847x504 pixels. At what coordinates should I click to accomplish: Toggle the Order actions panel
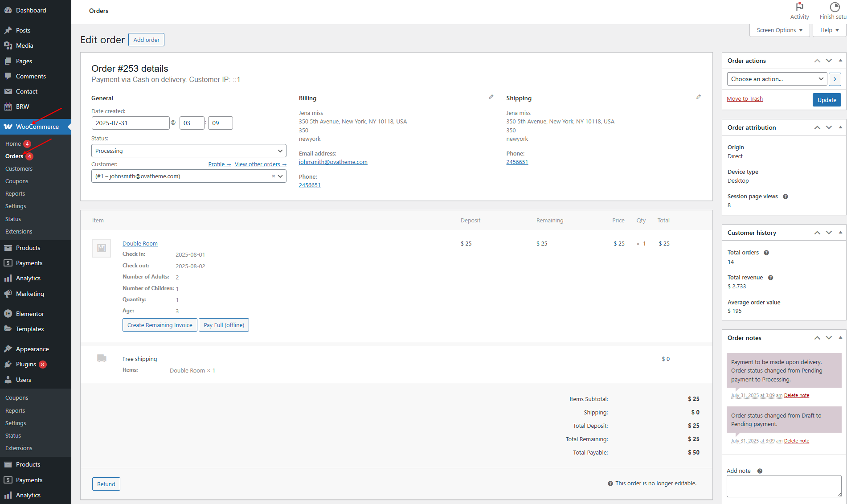point(840,61)
